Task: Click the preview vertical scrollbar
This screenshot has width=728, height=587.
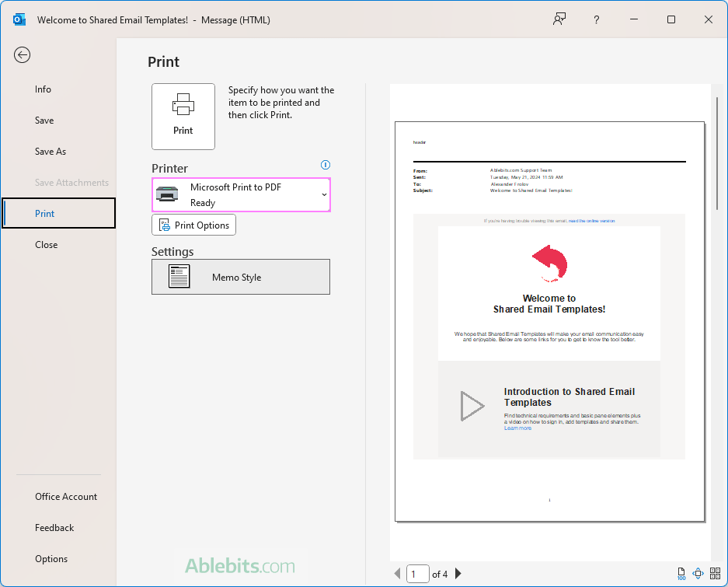Action: (x=717, y=153)
